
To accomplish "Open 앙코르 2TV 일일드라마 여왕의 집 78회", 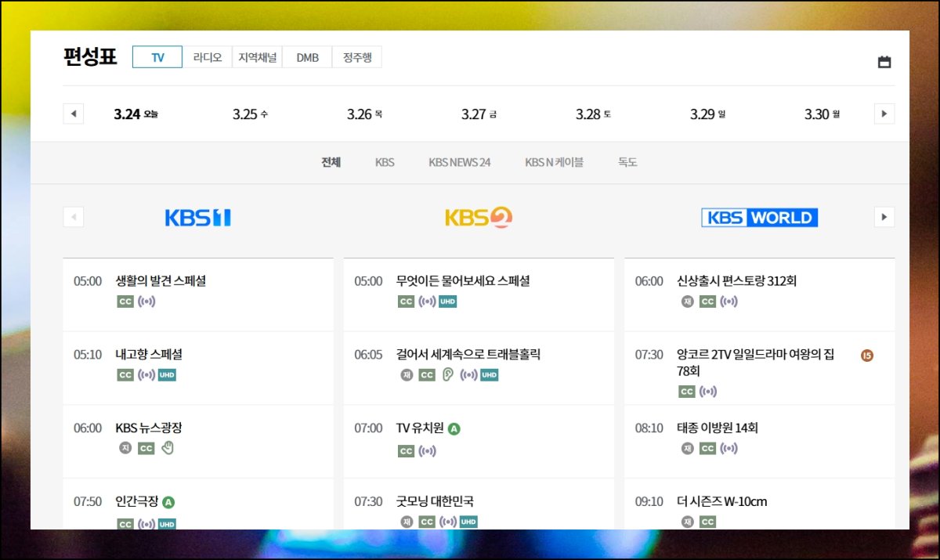I will click(x=756, y=363).
